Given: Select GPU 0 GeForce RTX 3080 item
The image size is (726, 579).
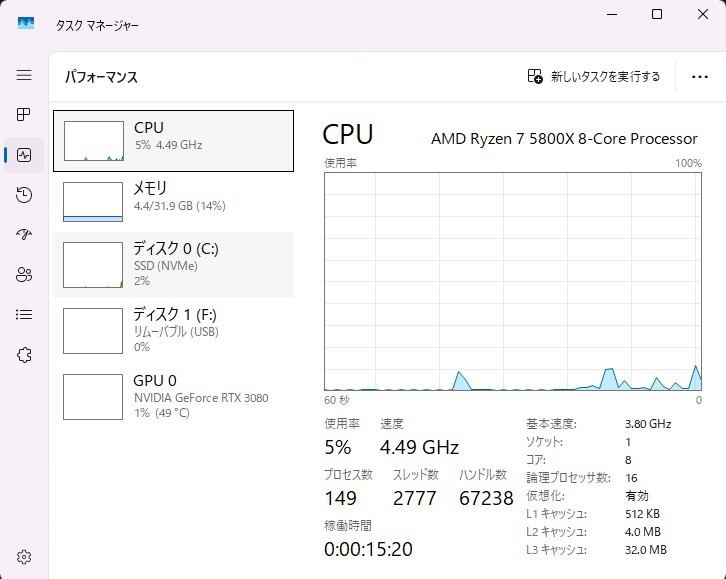Looking at the screenshot, I should 173,396.
